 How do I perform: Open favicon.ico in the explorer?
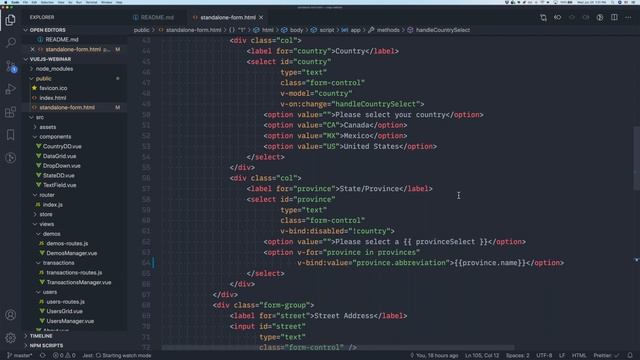click(53, 88)
